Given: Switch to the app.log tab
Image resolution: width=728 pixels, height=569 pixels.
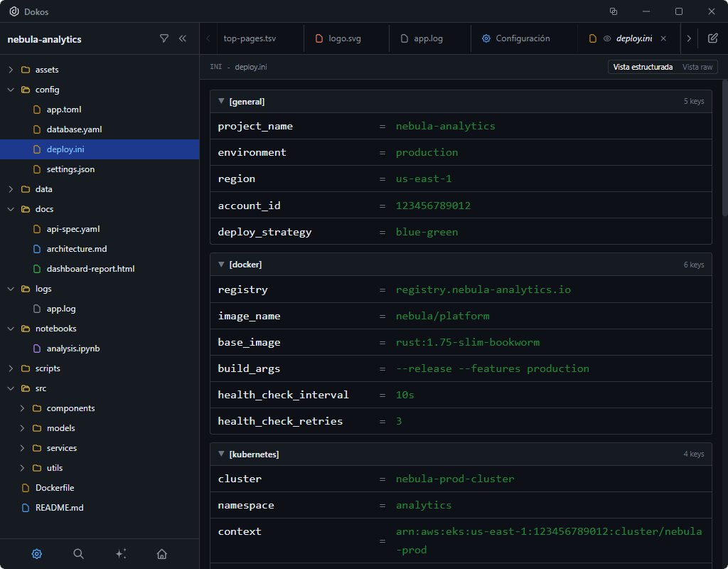Looking at the screenshot, I should pyautogui.click(x=429, y=39).
